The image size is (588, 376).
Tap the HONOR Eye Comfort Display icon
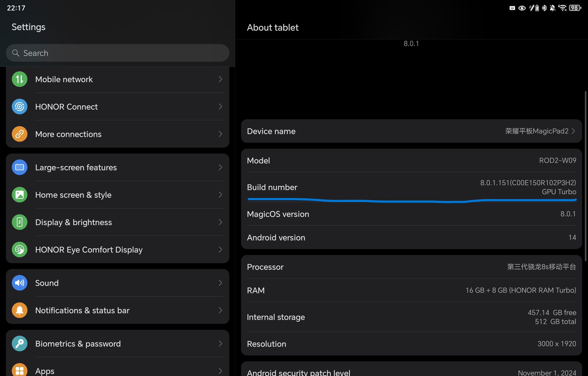click(20, 249)
